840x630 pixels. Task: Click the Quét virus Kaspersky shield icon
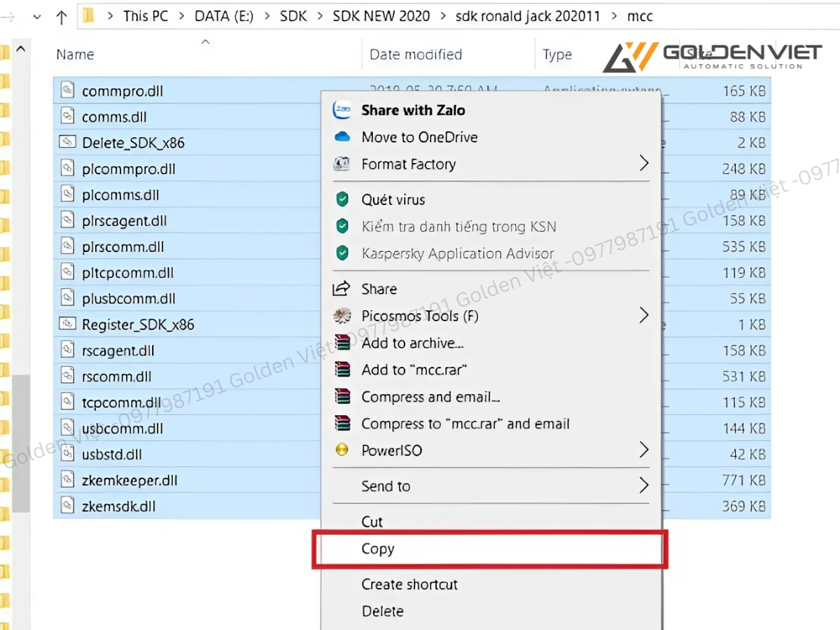coord(342,199)
